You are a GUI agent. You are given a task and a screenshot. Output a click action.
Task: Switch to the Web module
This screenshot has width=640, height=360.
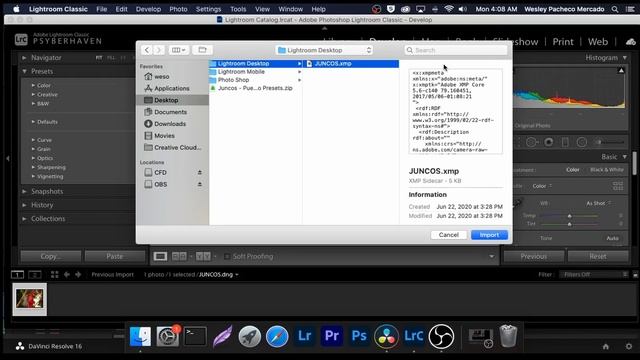(x=598, y=42)
